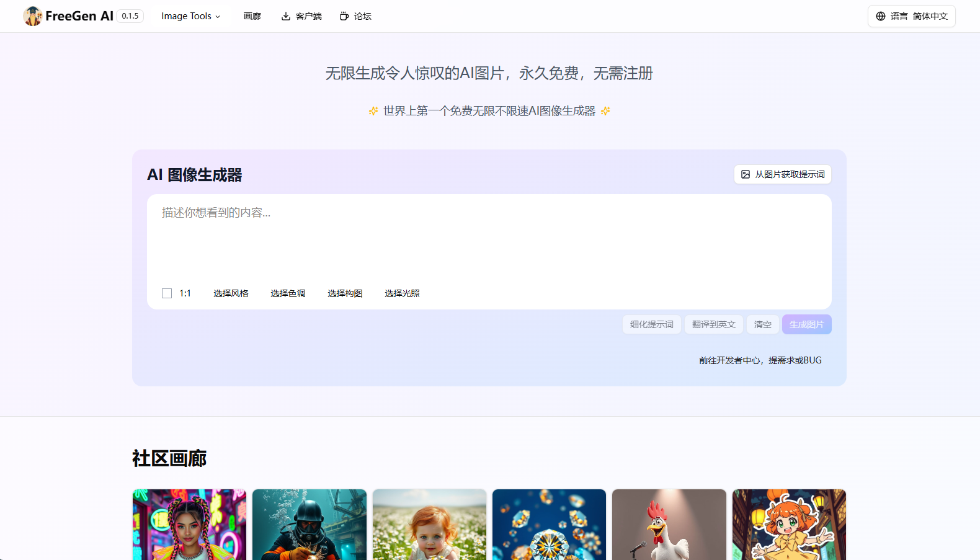Open the 论坛 forum menu item
980x560 pixels.
(x=362, y=16)
